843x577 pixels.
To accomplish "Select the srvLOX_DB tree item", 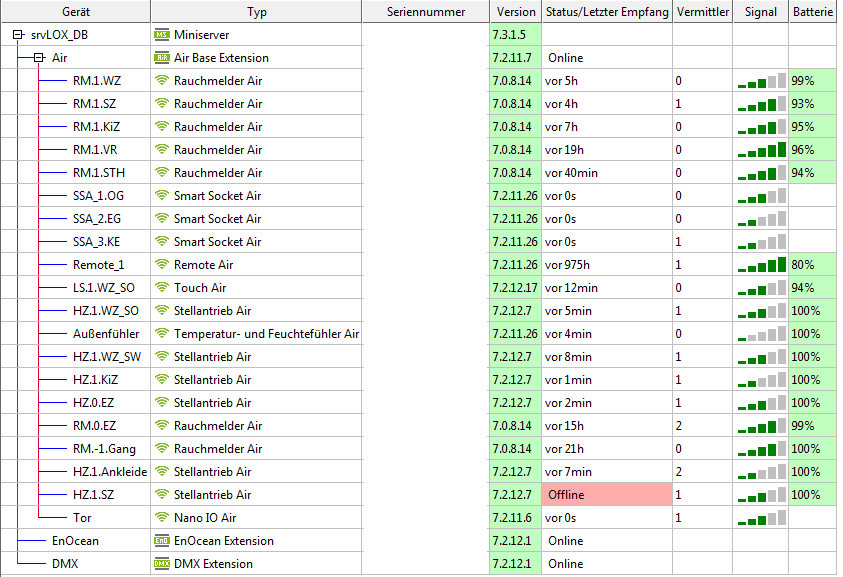I will 59,35.
